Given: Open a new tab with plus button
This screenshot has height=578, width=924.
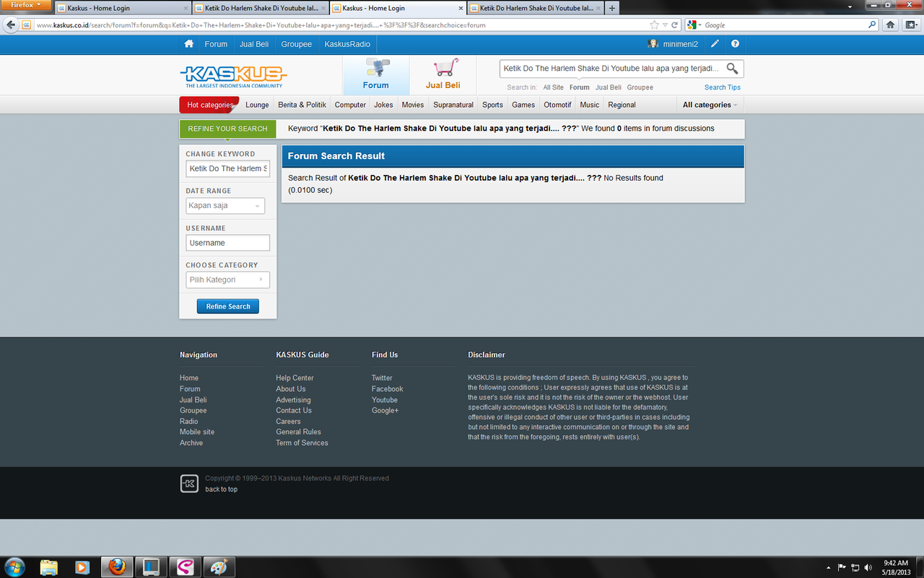Looking at the screenshot, I should point(612,8).
